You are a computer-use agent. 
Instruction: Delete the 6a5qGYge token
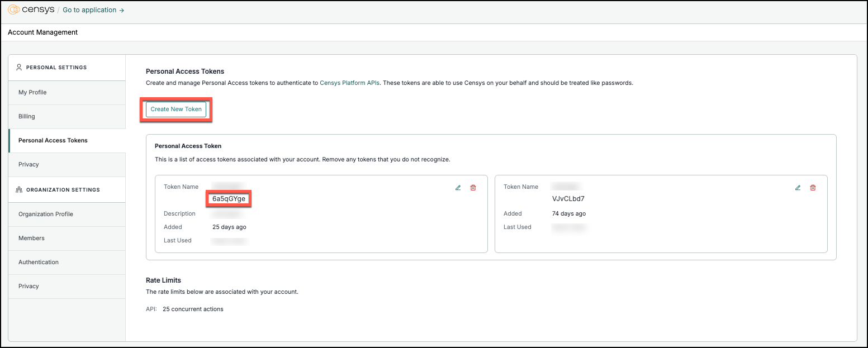click(473, 188)
